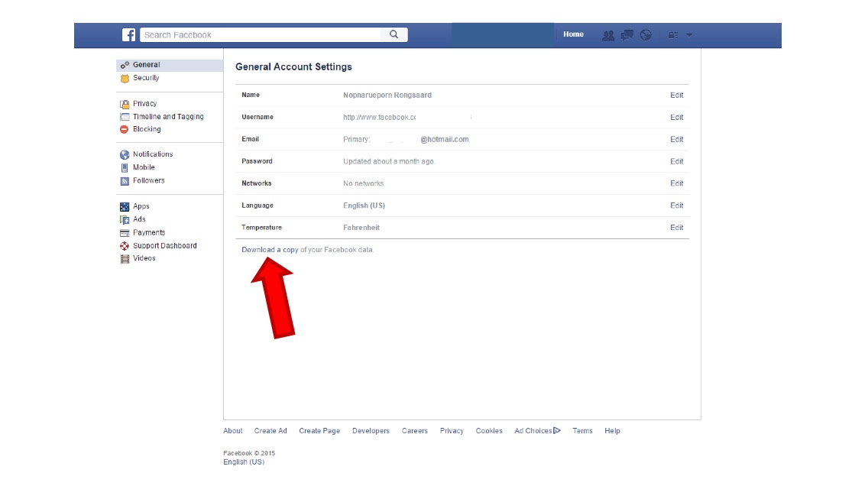Open Security settings label in sidebar
The image size is (868, 489).
pyautogui.click(x=146, y=78)
